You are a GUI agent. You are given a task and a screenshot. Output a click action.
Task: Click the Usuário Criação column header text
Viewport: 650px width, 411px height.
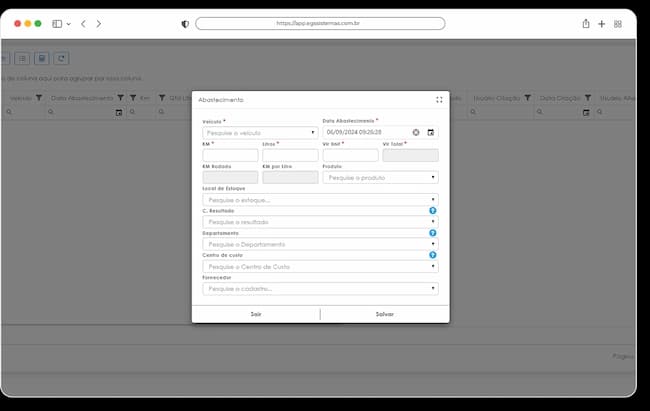(x=497, y=98)
